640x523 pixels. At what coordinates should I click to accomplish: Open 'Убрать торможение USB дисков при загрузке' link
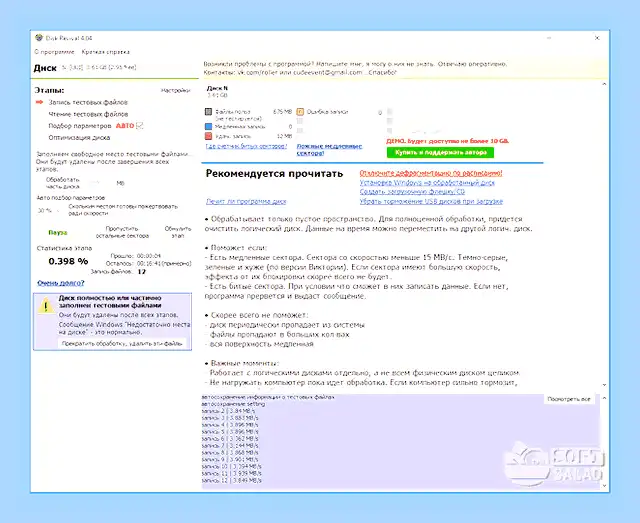(431, 201)
